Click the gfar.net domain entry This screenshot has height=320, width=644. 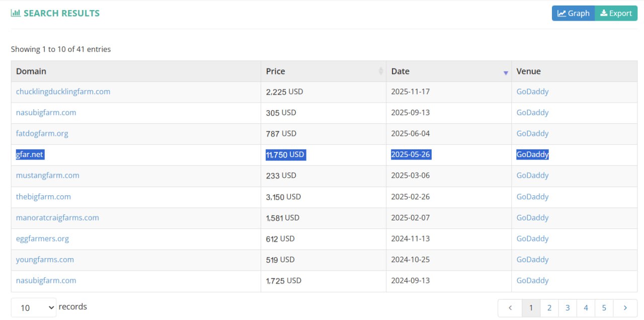click(x=30, y=154)
